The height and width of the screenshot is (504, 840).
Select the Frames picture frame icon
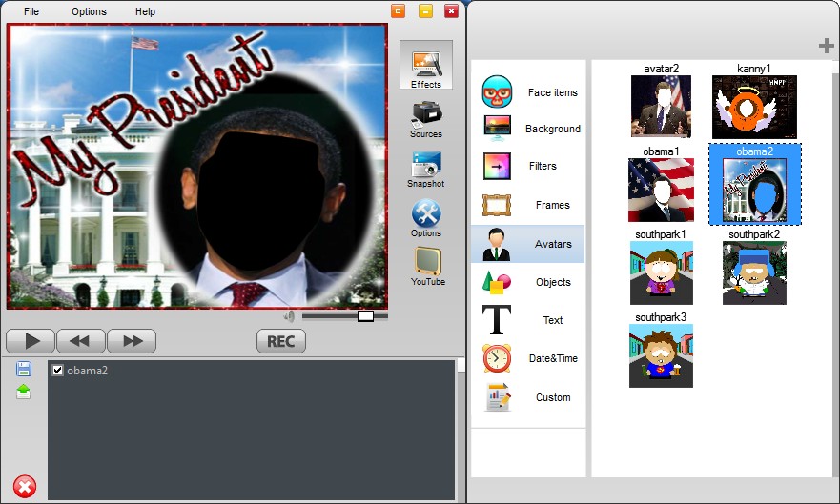pyautogui.click(x=497, y=205)
